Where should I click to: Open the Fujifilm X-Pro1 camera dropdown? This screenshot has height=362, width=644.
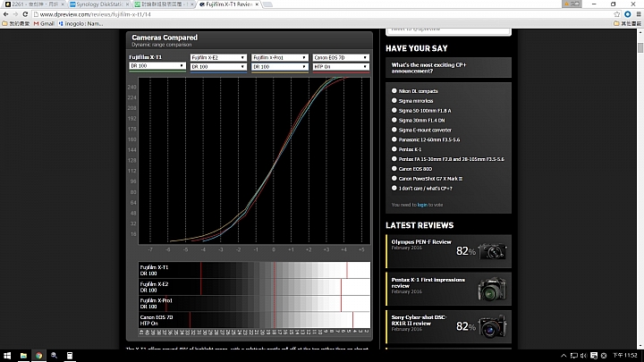[x=279, y=57]
